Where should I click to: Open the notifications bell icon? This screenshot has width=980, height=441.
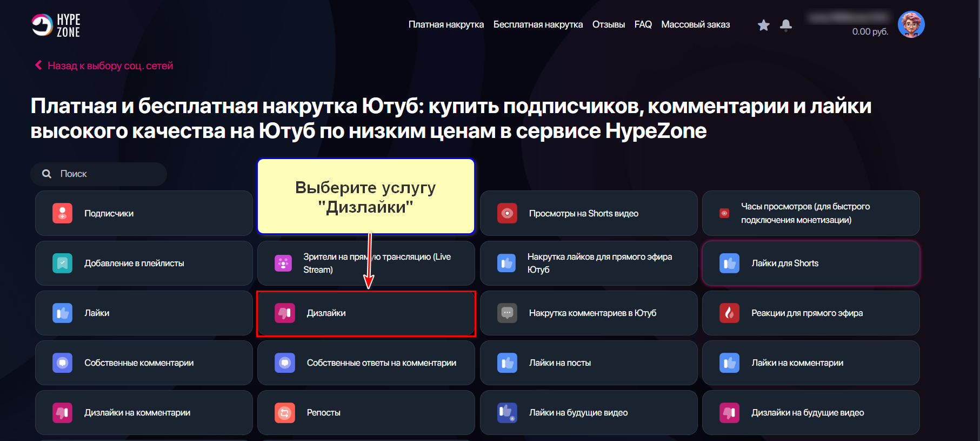coord(786,25)
